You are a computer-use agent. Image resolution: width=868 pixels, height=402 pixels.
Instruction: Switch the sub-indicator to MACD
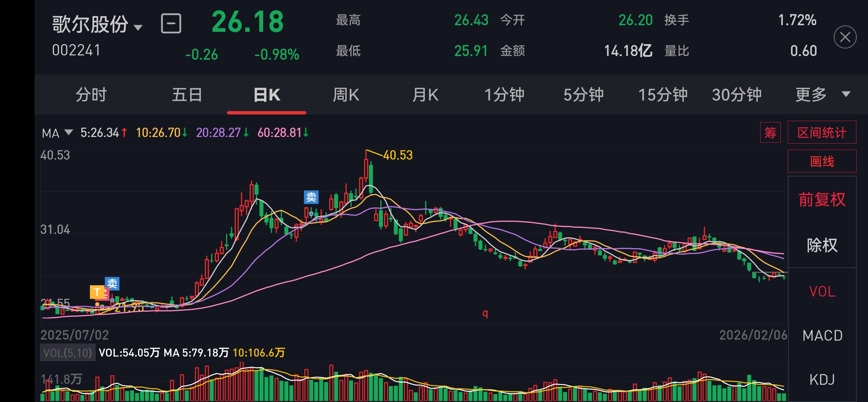click(x=822, y=336)
